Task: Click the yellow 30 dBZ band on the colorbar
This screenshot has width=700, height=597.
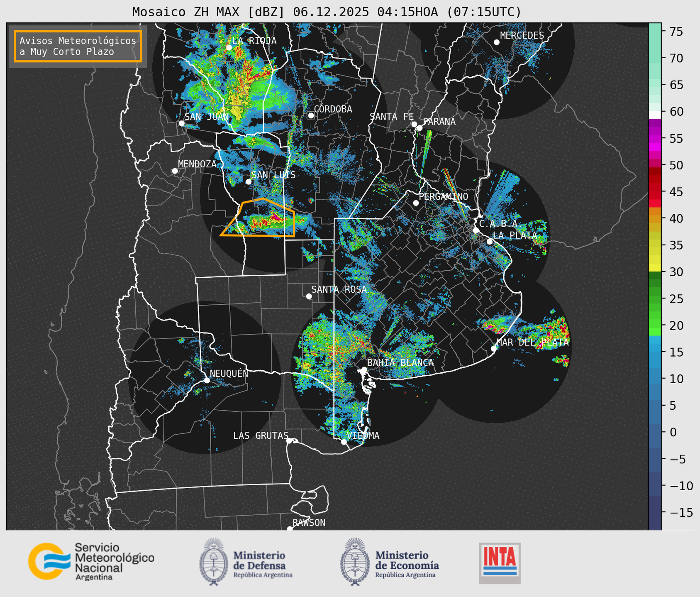Action: pos(655,268)
